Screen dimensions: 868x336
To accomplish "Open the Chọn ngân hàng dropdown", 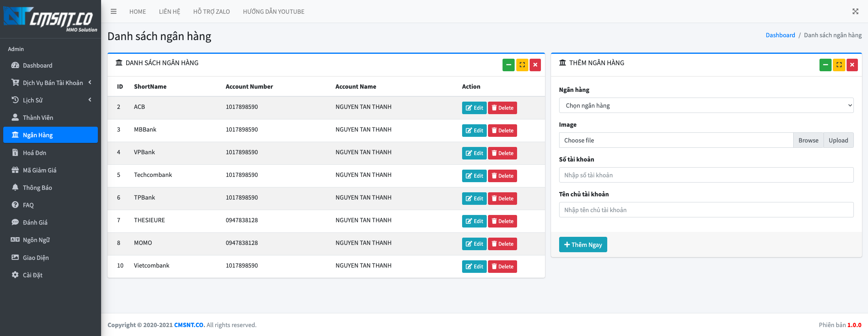I will tap(706, 105).
